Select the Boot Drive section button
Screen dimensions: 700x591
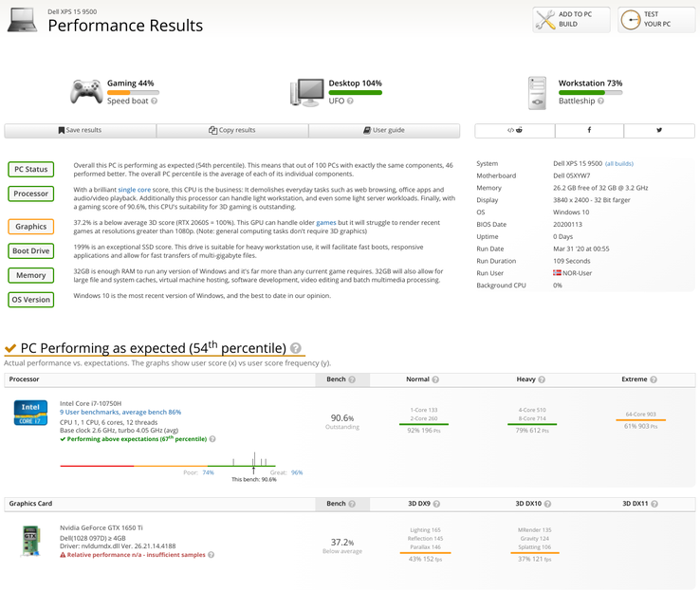[x=30, y=250]
